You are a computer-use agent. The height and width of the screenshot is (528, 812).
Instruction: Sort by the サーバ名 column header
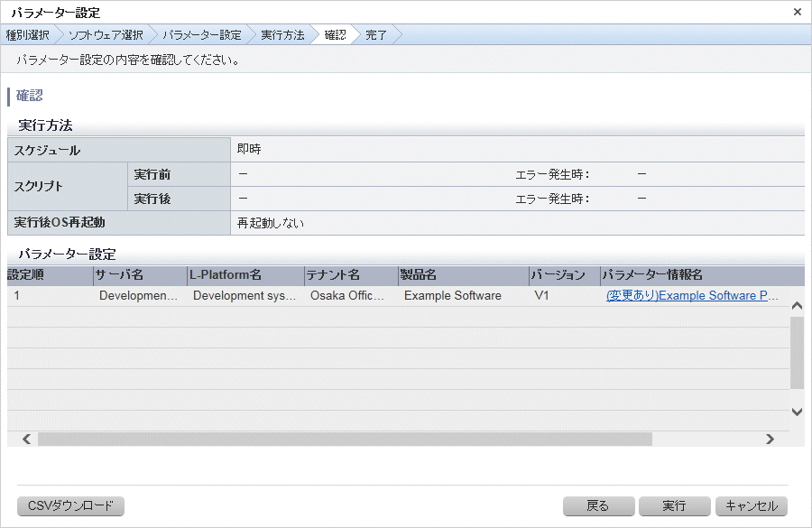pyautogui.click(x=139, y=274)
